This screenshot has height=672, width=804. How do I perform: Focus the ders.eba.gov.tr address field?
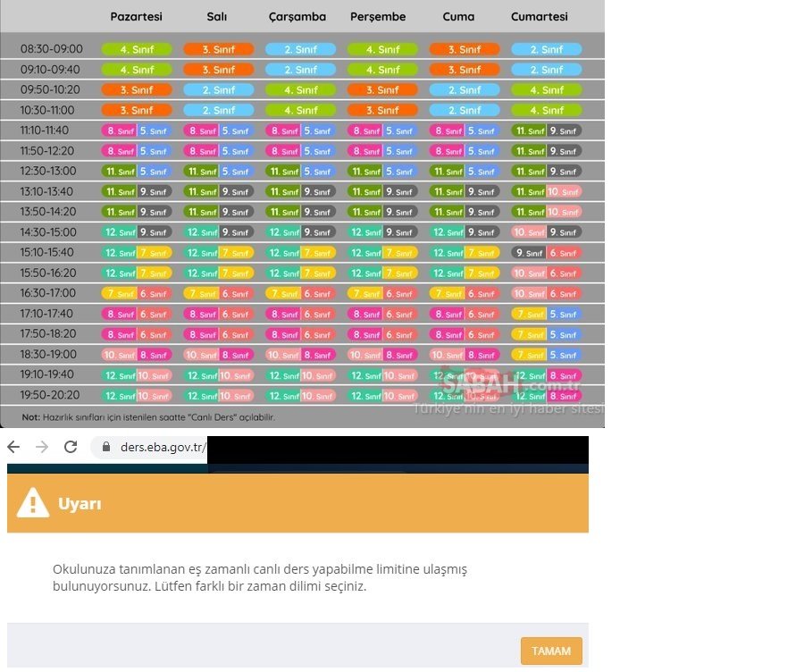tap(163, 448)
